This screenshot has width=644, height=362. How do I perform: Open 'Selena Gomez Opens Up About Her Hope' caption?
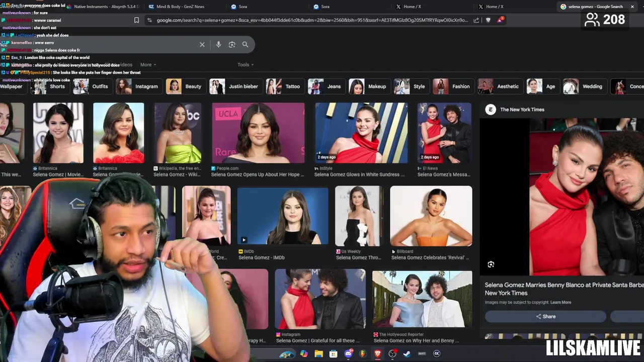click(x=258, y=174)
